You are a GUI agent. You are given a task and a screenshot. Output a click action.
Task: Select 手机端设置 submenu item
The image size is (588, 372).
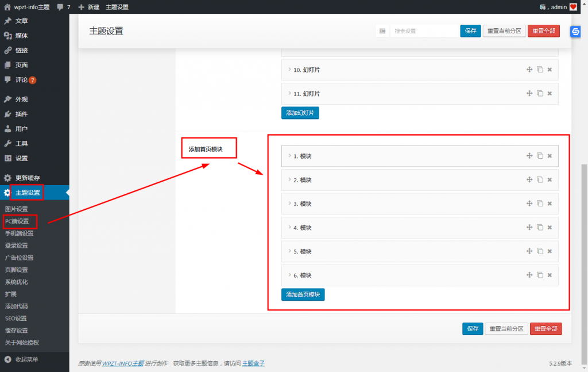click(x=19, y=233)
